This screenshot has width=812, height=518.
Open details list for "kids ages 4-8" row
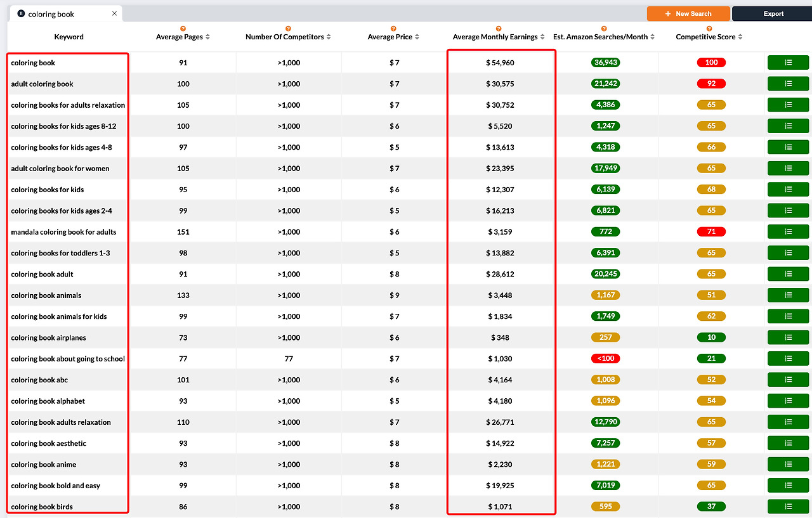click(788, 147)
